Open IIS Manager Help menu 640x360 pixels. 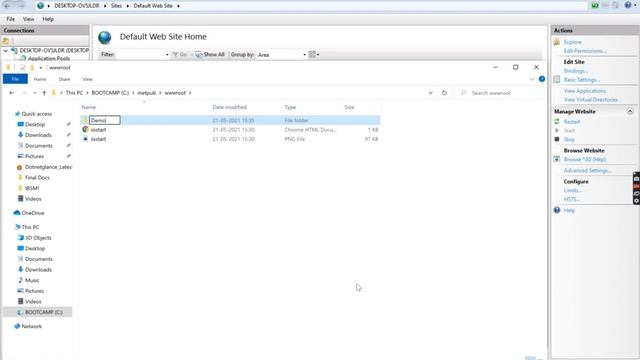48,19
